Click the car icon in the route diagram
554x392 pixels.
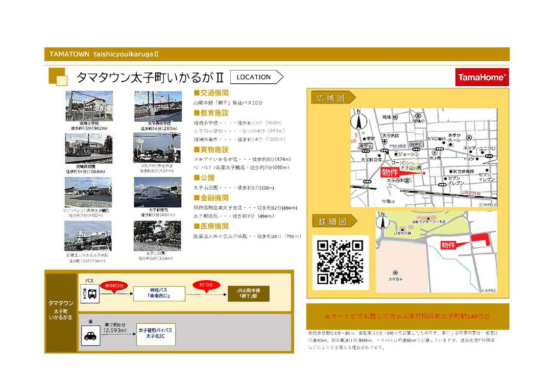[x=90, y=336]
